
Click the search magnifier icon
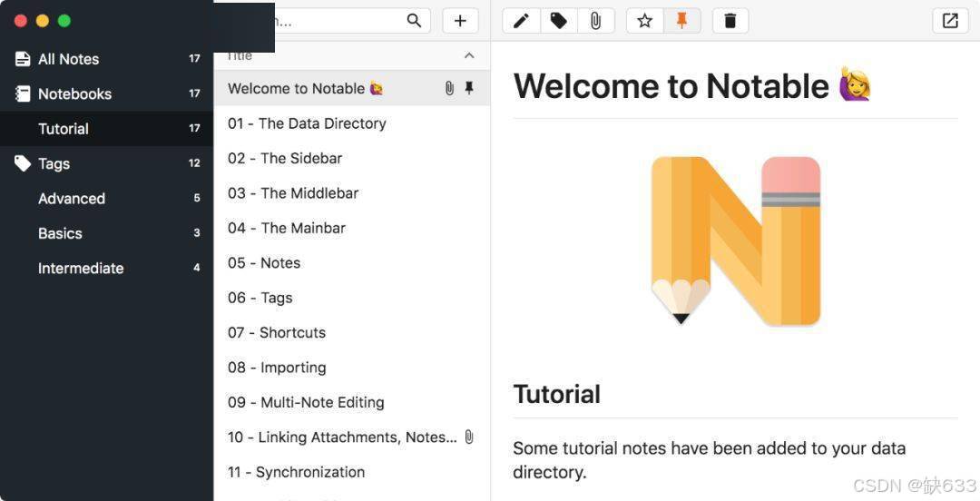coord(414,21)
